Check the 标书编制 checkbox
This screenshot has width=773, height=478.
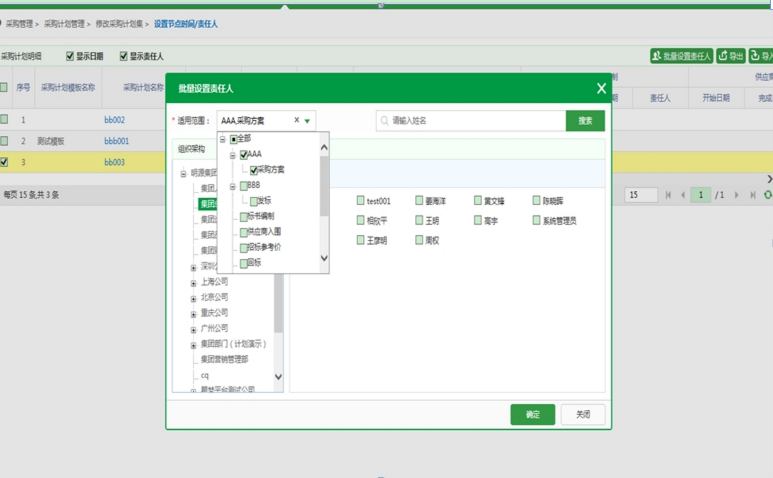pyautogui.click(x=244, y=217)
